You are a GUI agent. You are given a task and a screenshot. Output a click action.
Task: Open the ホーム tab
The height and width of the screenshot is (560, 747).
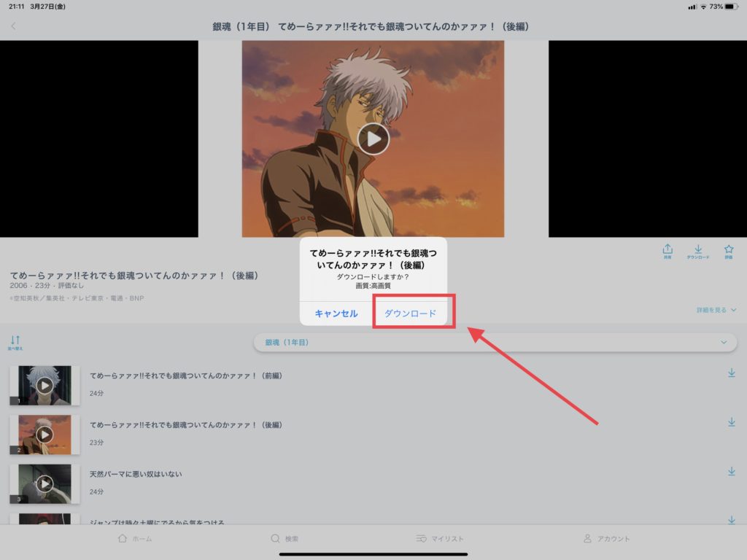[135, 539]
